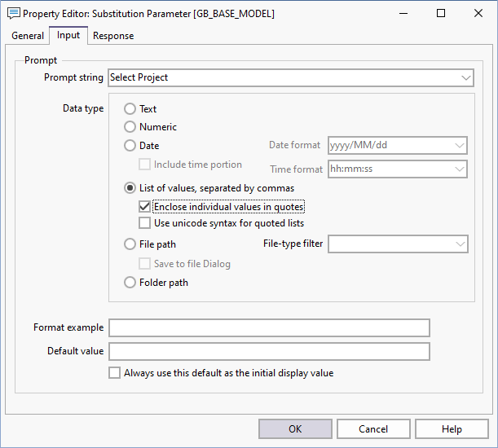Select the Text data type radio button

[130, 109]
